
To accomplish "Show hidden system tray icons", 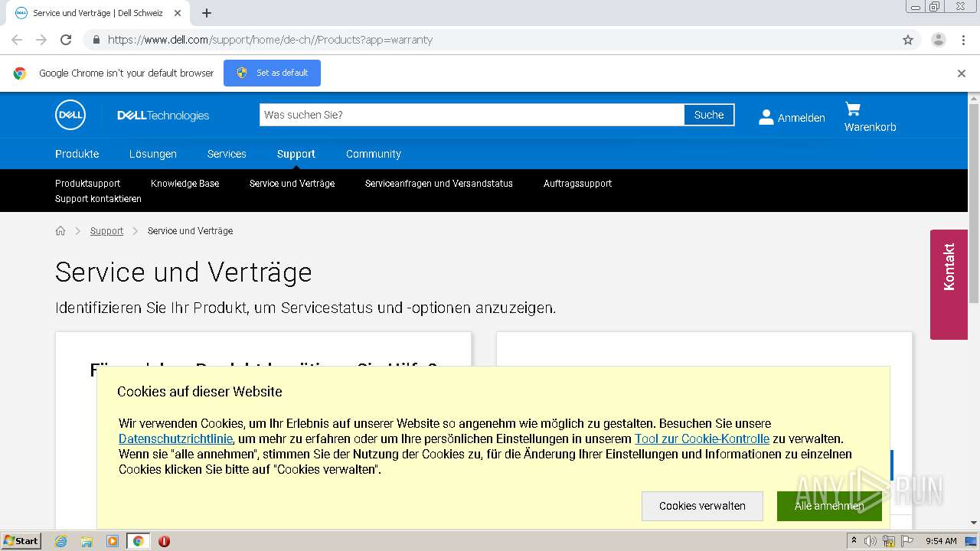I will [854, 541].
